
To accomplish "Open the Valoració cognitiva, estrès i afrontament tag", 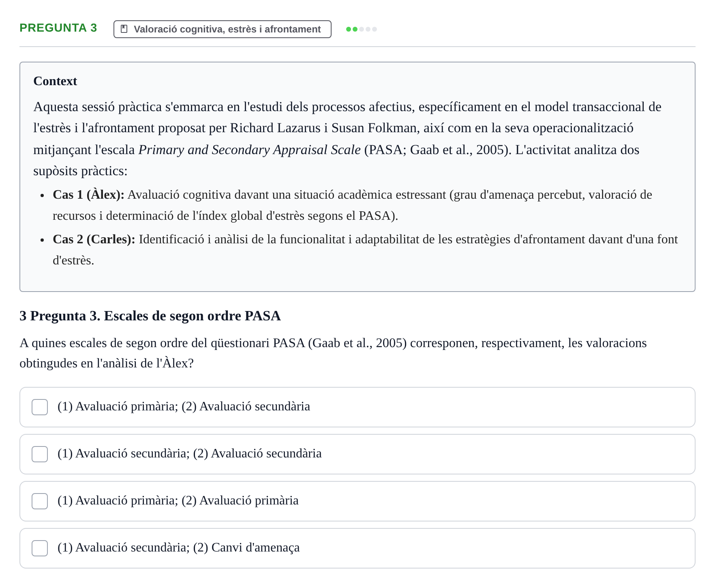I will [223, 29].
